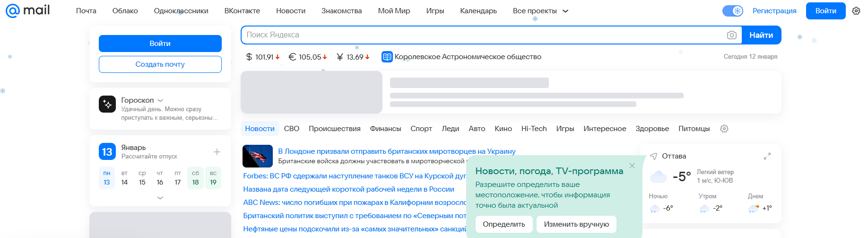The image size is (868, 238).
Task: Click the cloud icon beside -5°
Action: (x=658, y=177)
